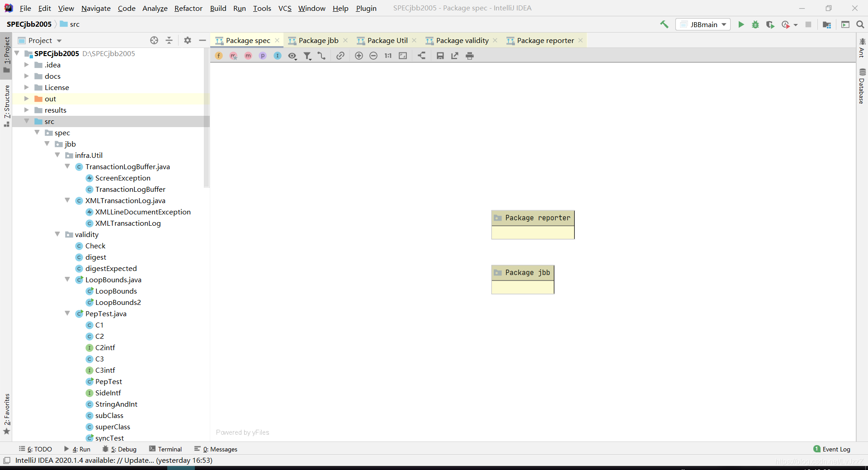Save diagram with floppy icon
This screenshot has height=470, width=868.
[x=440, y=56]
